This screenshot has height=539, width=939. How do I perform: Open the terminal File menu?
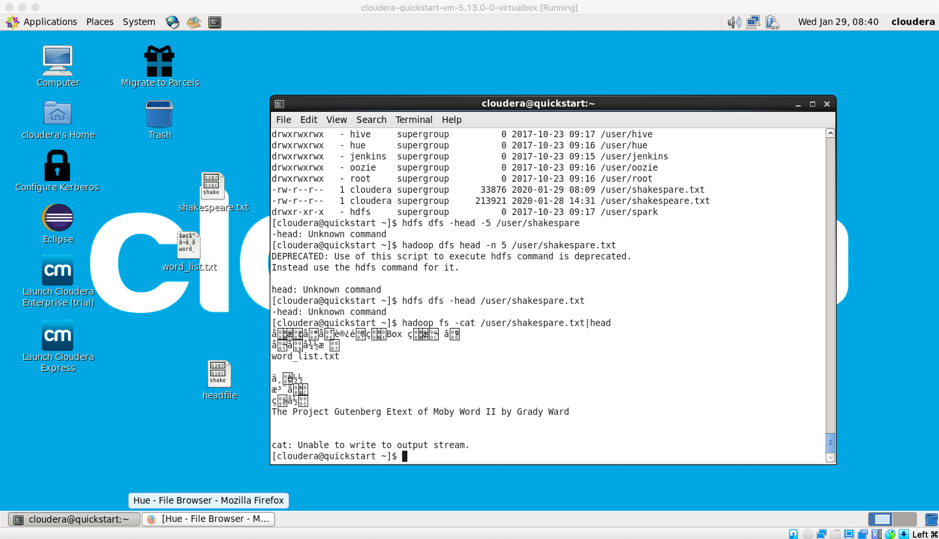pyautogui.click(x=283, y=120)
